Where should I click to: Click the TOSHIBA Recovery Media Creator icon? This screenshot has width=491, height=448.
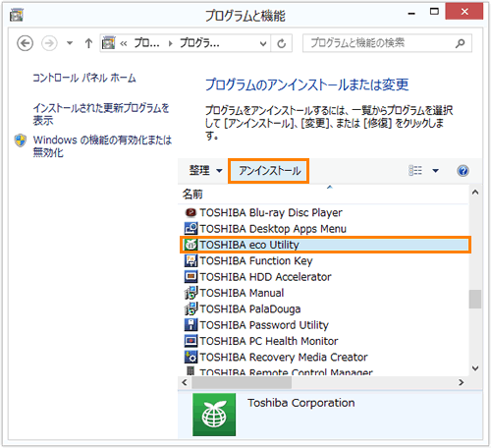(191, 357)
